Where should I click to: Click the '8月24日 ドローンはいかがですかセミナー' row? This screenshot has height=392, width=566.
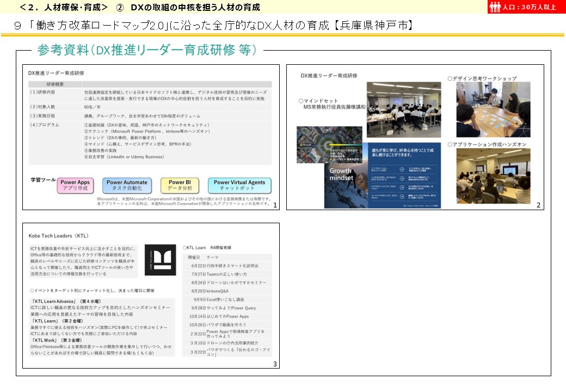(227, 283)
